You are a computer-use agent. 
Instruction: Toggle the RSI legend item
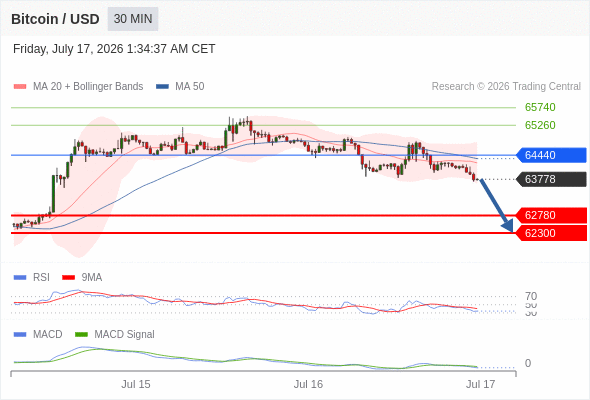click(32, 277)
